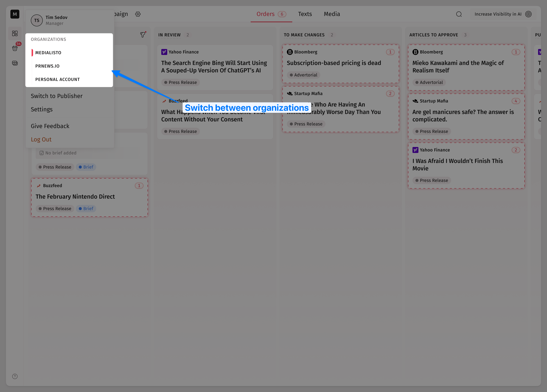Click the filter funnel icon
The image size is (547, 392).
click(x=143, y=35)
